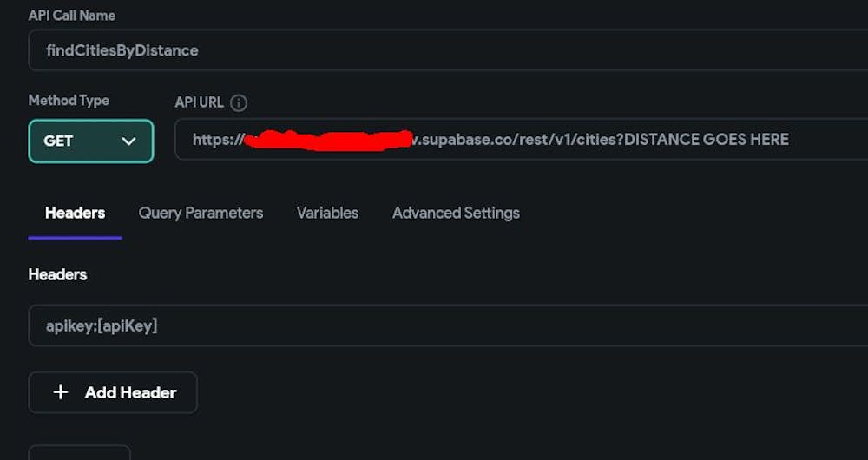The height and width of the screenshot is (460, 868).
Task: Click the API Call Name label
Action: 71,16
